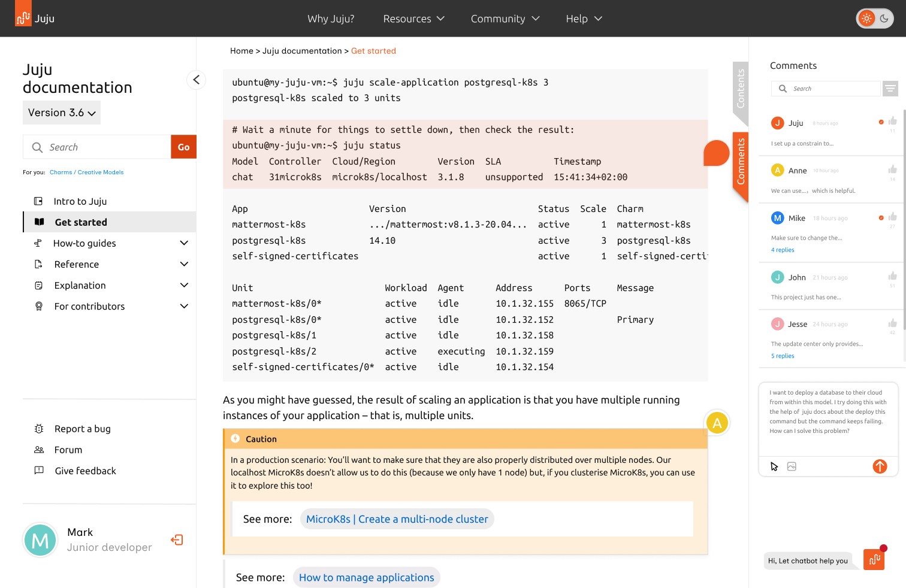Click the Report a bug icon

point(39,429)
